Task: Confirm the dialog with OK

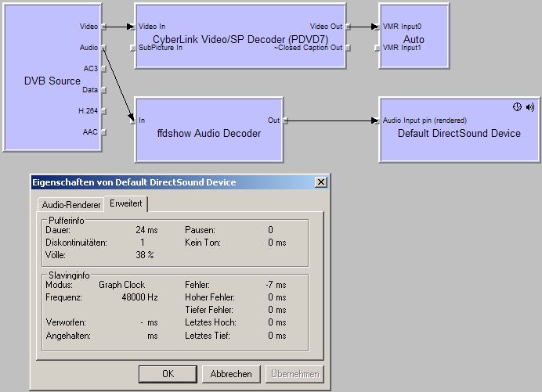Action: click(x=168, y=374)
